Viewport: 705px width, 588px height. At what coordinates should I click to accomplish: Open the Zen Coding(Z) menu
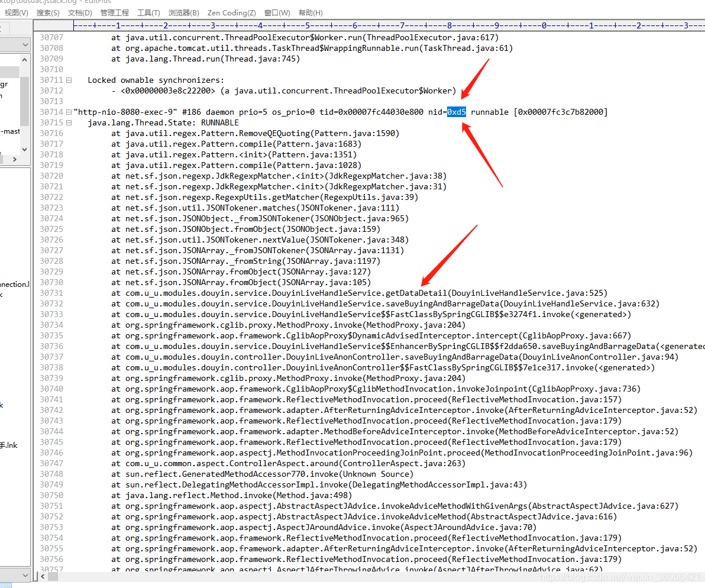(x=232, y=12)
